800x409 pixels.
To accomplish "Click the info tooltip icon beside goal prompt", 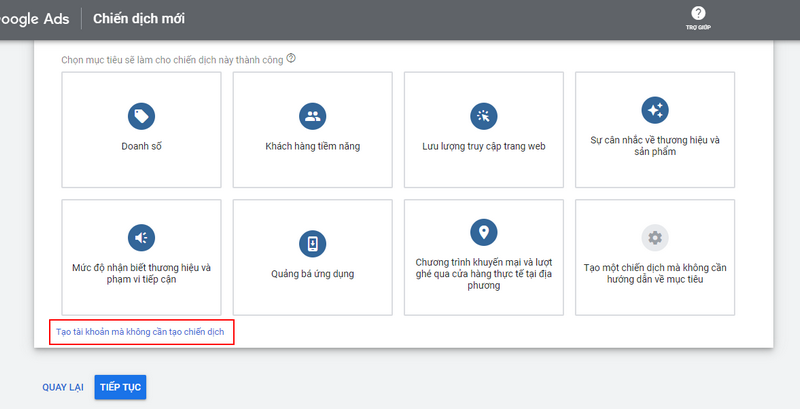I will click(x=291, y=58).
